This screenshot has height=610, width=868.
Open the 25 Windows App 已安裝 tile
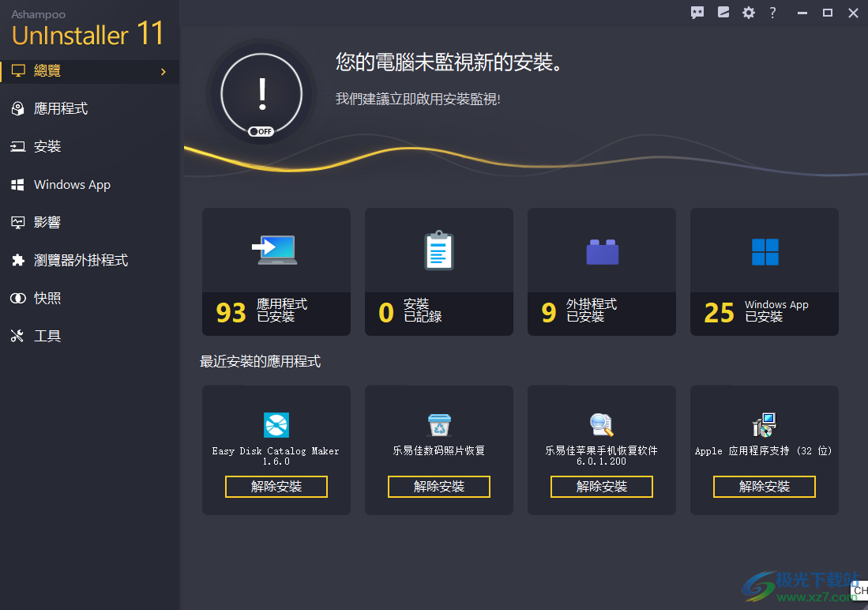[x=765, y=272]
